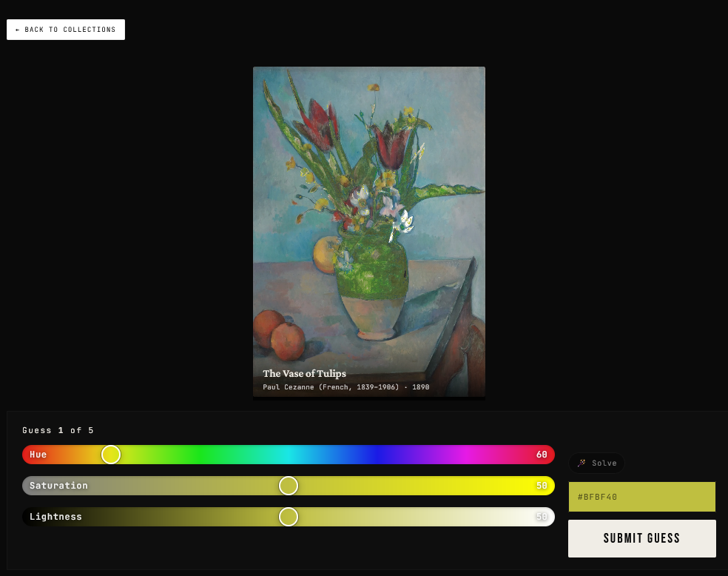728x576 pixels.
Task: Click The Vase of Tulips painting image
Action: (369, 232)
